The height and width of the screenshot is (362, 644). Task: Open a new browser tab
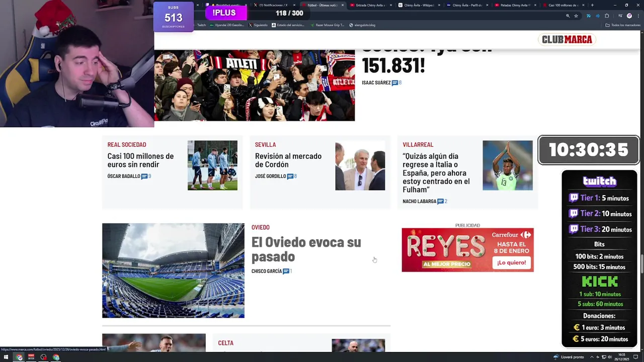point(592,5)
